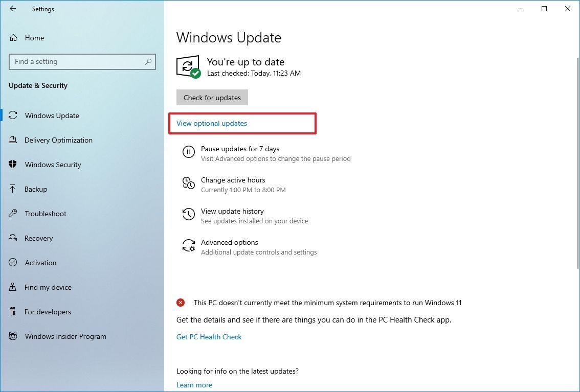Click the update history clock icon

tap(189, 214)
